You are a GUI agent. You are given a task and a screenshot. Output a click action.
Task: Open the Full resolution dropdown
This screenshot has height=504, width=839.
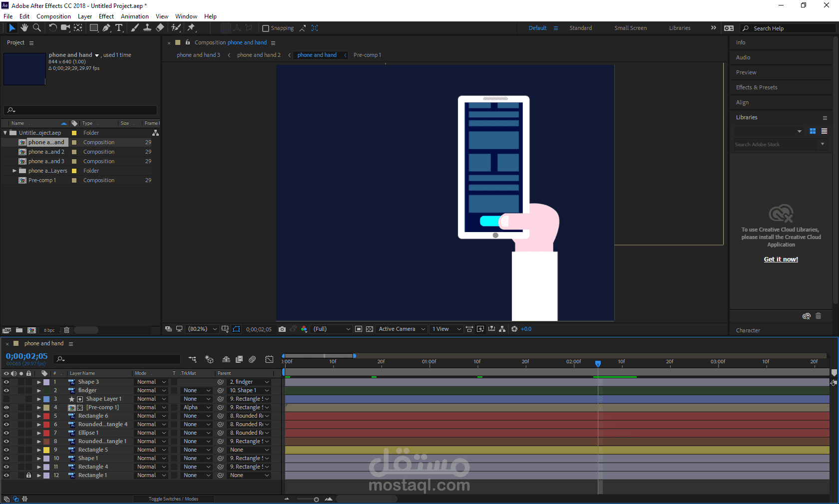pyautogui.click(x=332, y=329)
